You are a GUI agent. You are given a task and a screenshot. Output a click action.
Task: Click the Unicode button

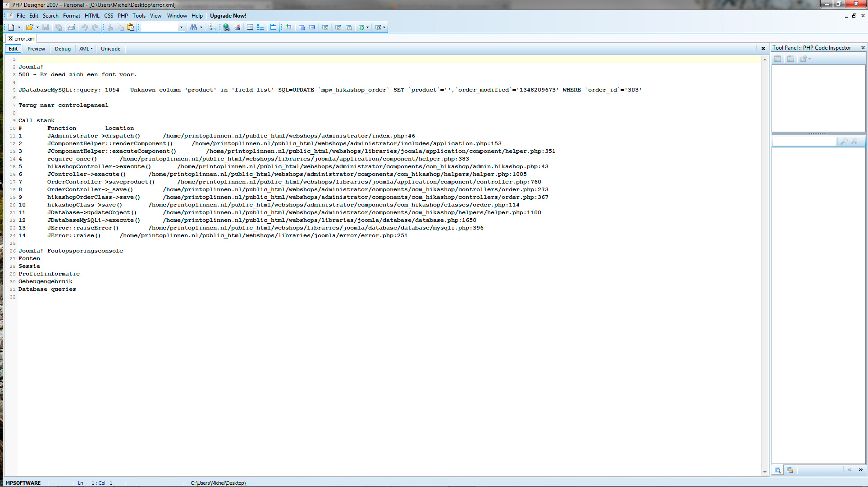pos(110,49)
